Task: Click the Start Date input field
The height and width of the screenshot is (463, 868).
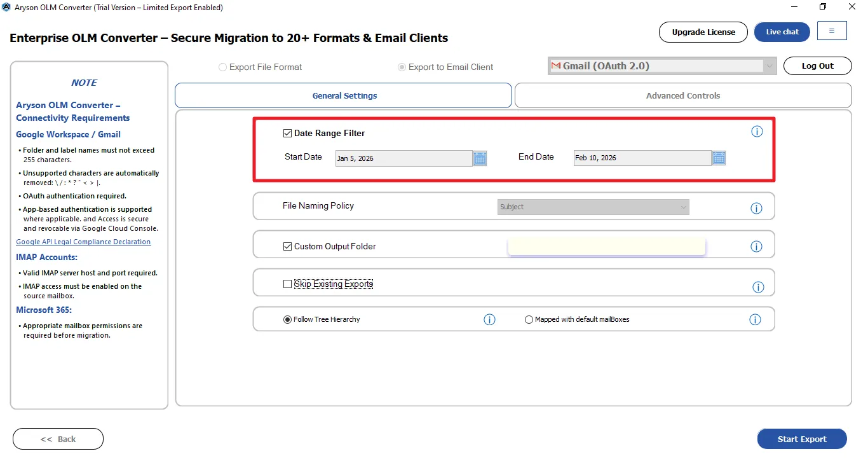Action: point(403,158)
